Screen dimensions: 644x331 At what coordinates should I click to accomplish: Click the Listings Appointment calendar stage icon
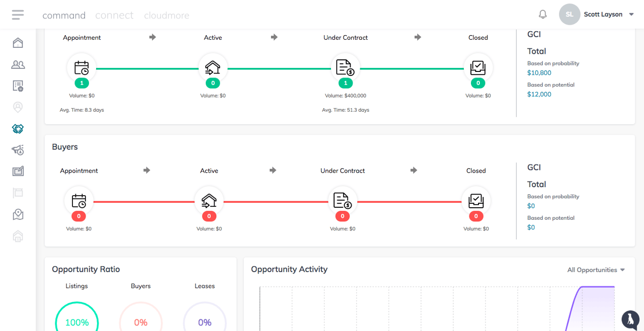[x=82, y=67]
